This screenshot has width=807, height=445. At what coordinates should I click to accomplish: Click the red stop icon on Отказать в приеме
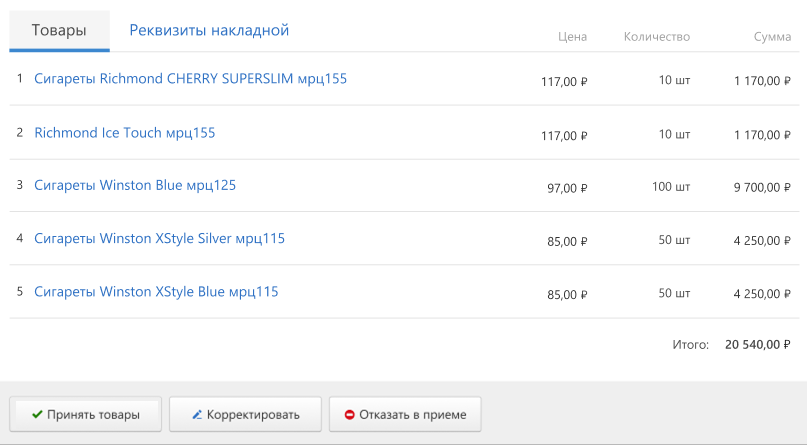coord(349,414)
